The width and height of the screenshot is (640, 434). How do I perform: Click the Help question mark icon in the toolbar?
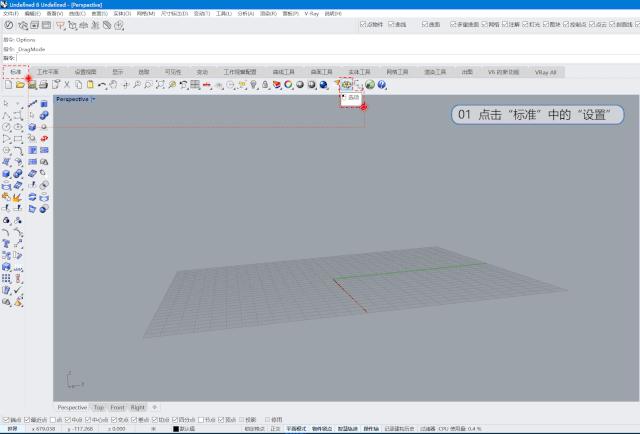coord(382,85)
